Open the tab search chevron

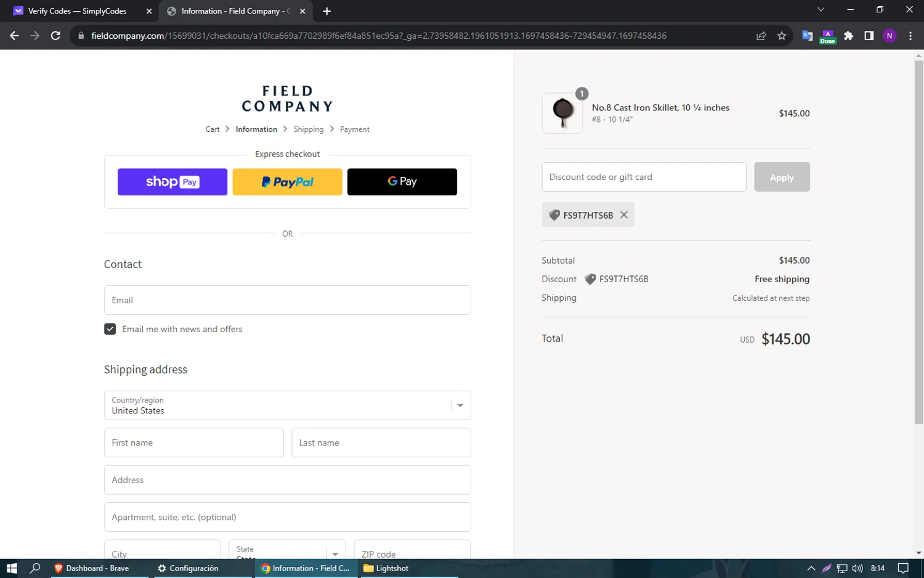[x=821, y=9]
